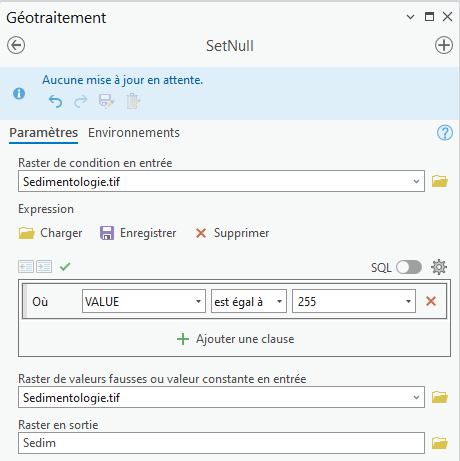Open the condition raster input dropdown list

click(x=416, y=181)
